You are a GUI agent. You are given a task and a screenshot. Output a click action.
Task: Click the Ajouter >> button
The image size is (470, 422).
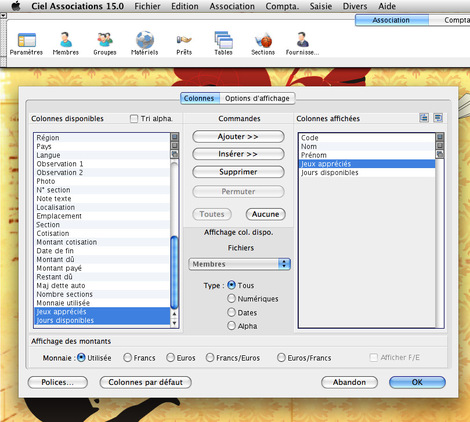tap(238, 137)
